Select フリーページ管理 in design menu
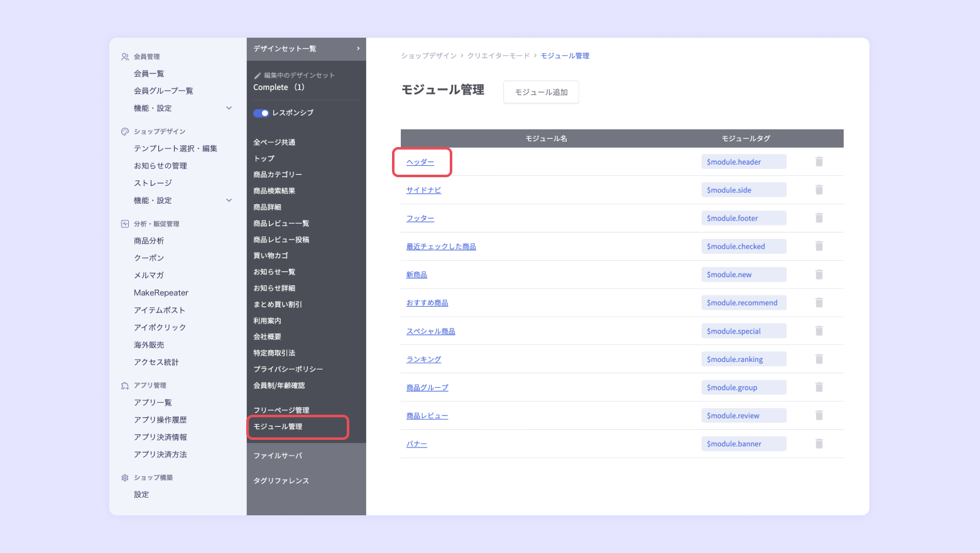 (281, 410)
